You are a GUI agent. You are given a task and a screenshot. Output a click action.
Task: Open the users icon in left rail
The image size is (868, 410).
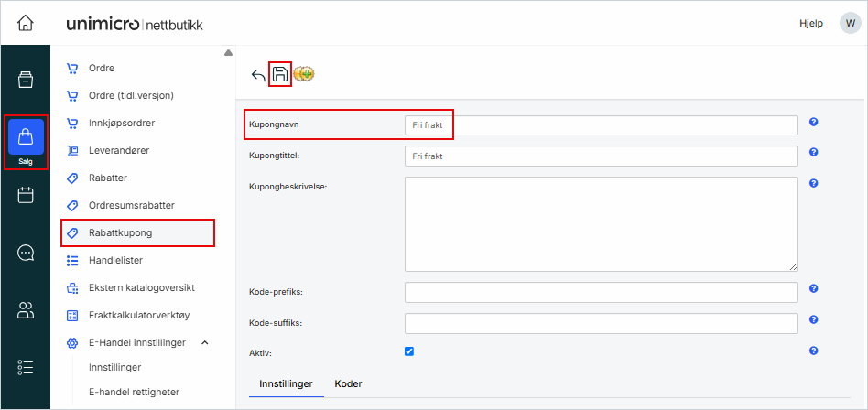click(x=26, y=310)
